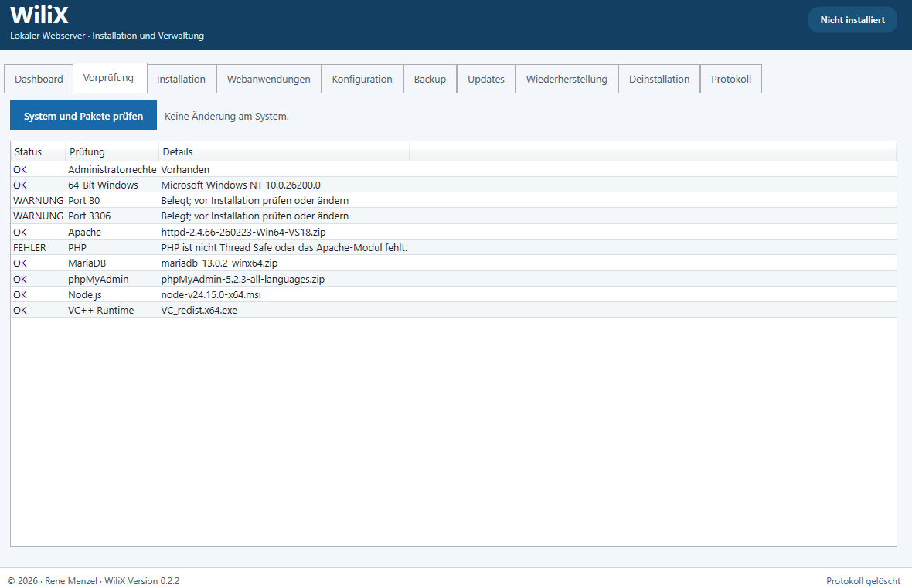This screenshot has width=912, height=588.
Task: Click the Apache entry in Prüfung column
Action: (84, 232)
